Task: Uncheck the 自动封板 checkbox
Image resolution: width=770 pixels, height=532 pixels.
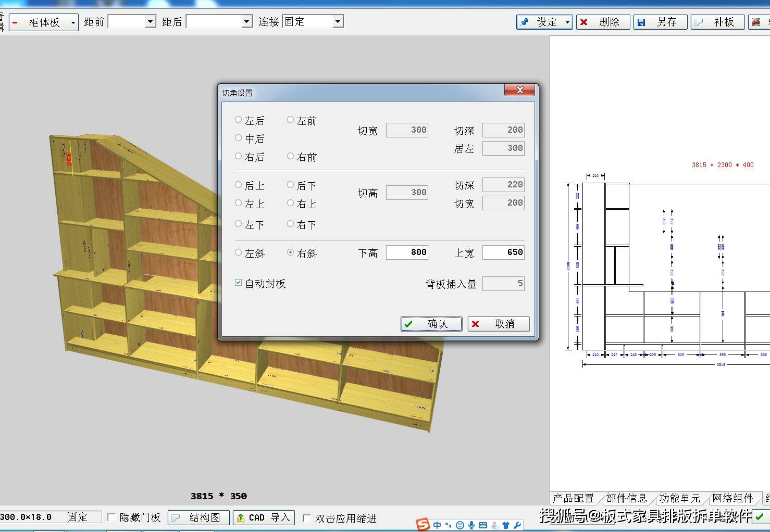Action: [x=238, y=283]
